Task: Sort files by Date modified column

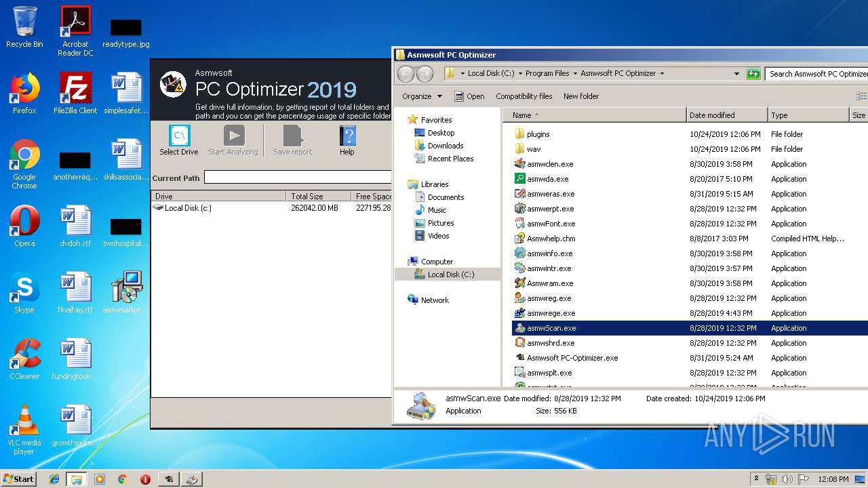Action: [x=727, y=115]
